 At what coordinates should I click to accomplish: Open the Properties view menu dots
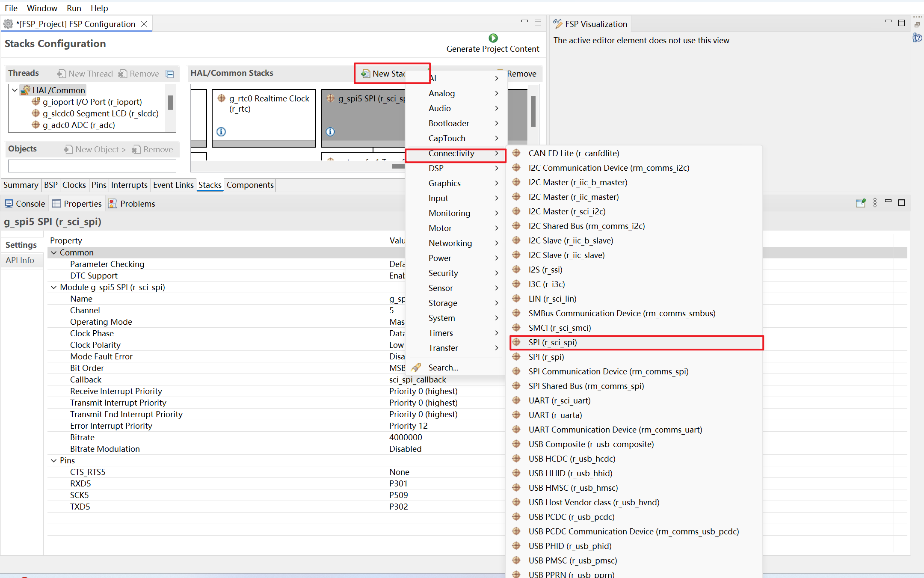[875, 203]
